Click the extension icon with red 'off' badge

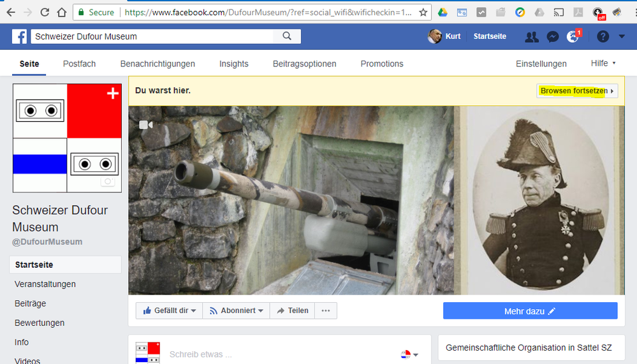pos(598,13)
